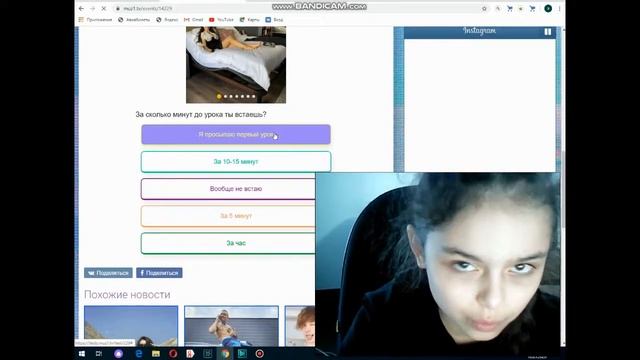Open the shirtless man news thumbnail
The image size is (640, 360).
[231, 326]
